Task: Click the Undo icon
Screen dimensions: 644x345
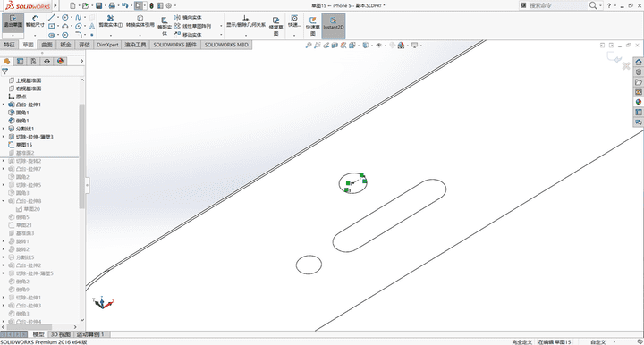Action: (x=125, y=5)
